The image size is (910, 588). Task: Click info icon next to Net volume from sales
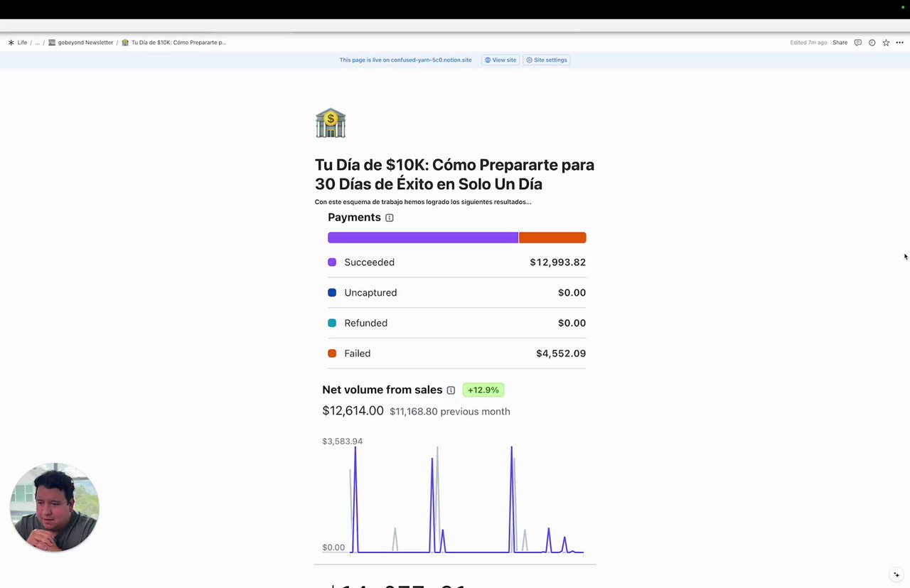pos(451,390)
